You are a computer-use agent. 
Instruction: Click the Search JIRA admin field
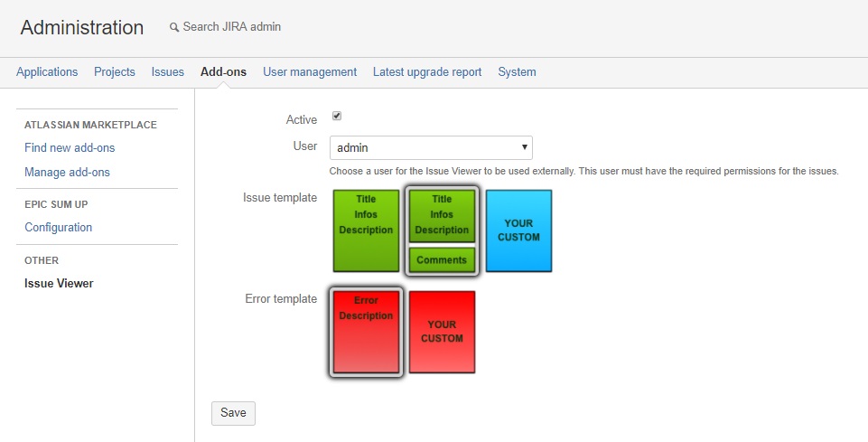click(232, 27)
